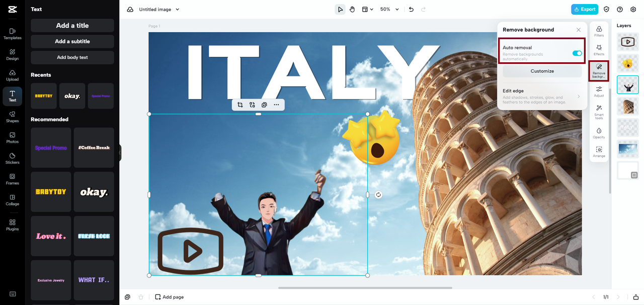This screenshot has height=305, width=644.
Task: Select the hand pan tool
Action: pyautogui.click(x=352, y=9)
